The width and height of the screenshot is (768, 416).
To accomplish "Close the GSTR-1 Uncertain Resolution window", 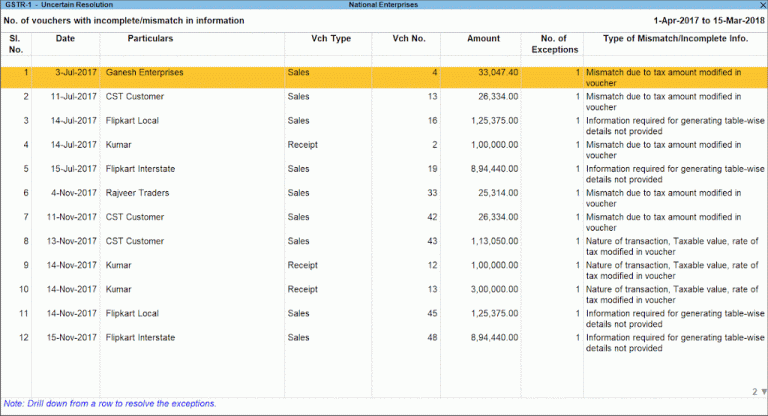I will 762,4.
